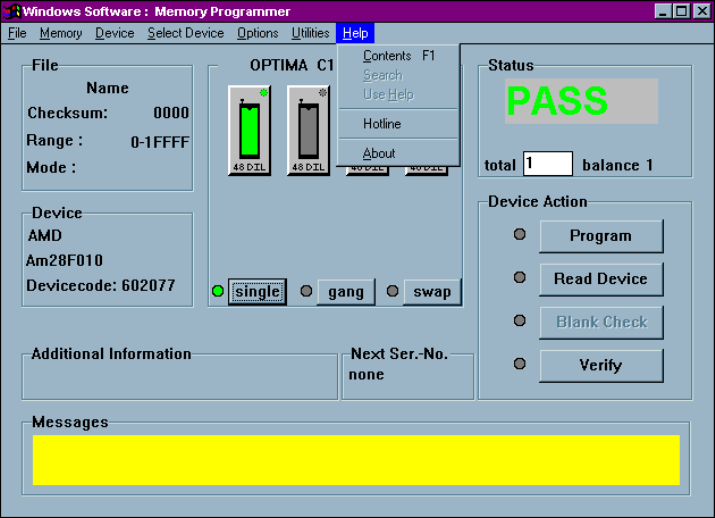Open the Device menu

(114, 33)
